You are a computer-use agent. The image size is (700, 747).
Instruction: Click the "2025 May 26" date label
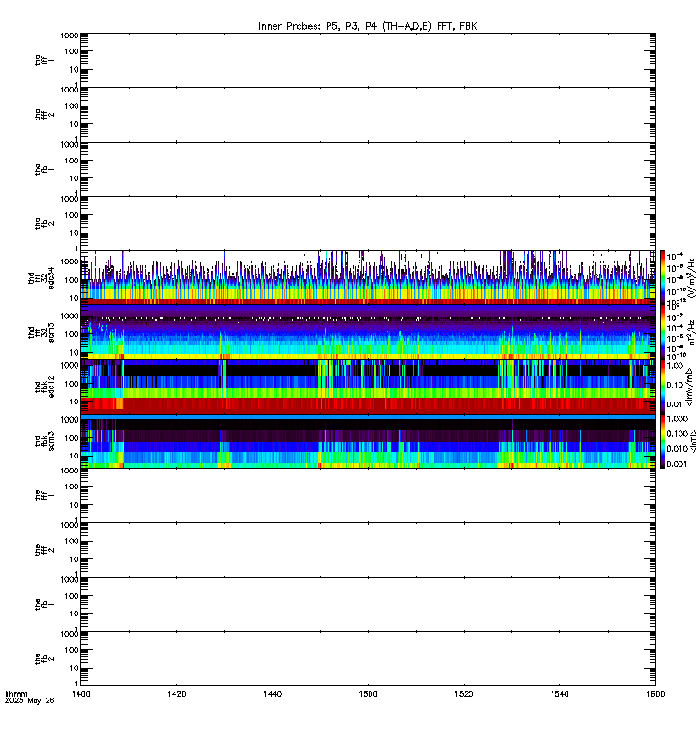click(30, 701)
